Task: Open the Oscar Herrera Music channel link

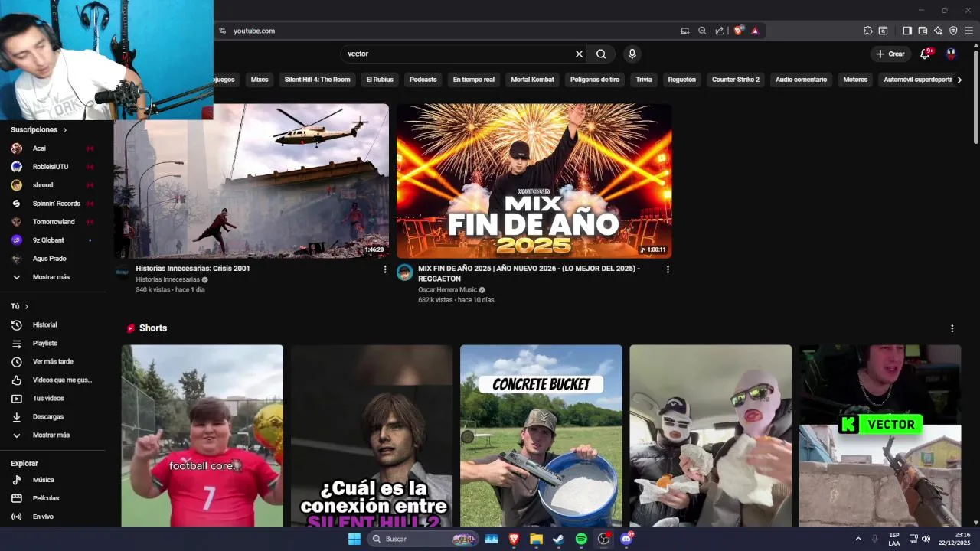Action: tap(447, 290)
